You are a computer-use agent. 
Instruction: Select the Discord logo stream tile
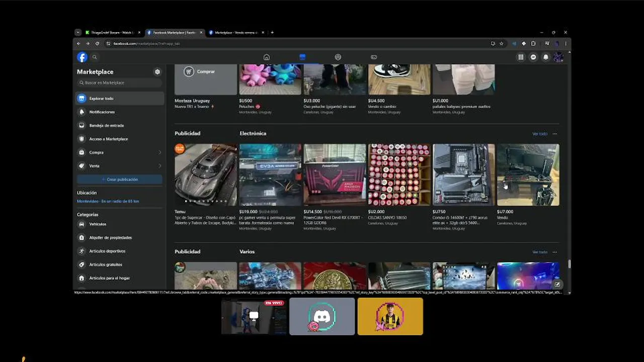click(x=322, y=316)
